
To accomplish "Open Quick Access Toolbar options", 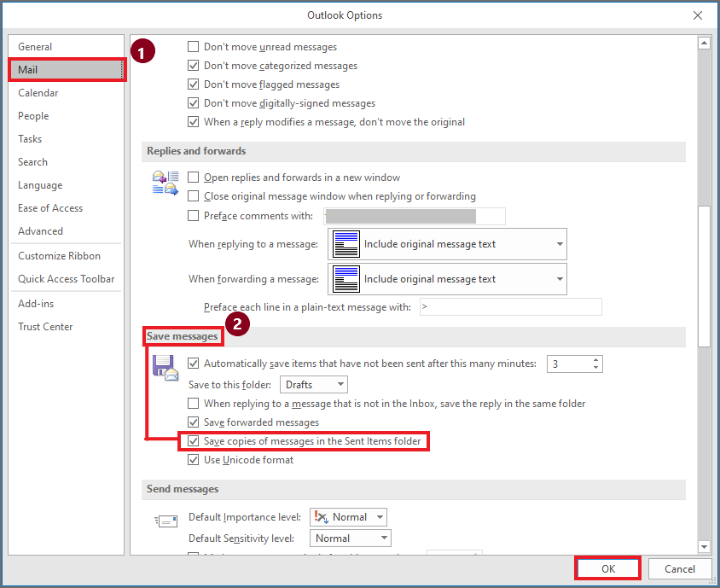I will click(x=67, y=279).
